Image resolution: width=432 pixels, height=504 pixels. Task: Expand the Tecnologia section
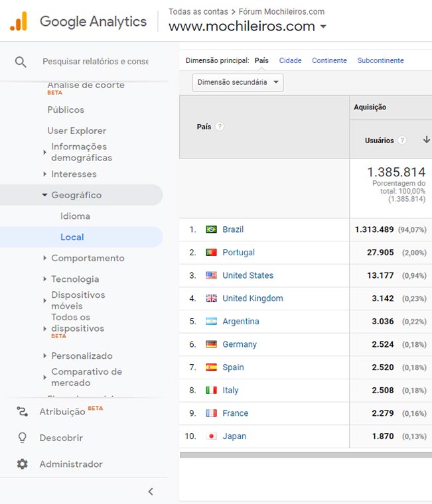[44, 279]
